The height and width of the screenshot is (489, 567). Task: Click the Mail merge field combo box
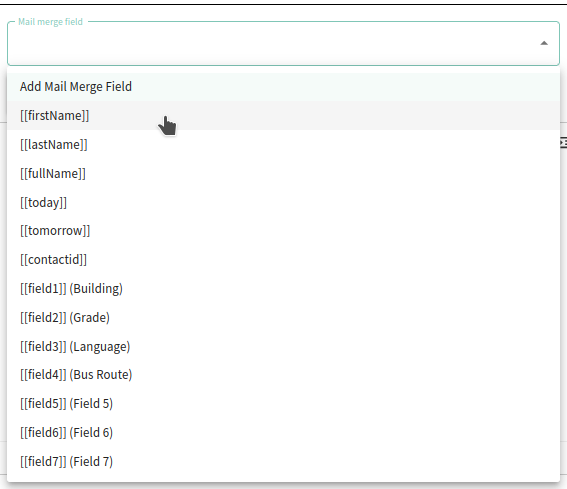[x=283, y=43]
